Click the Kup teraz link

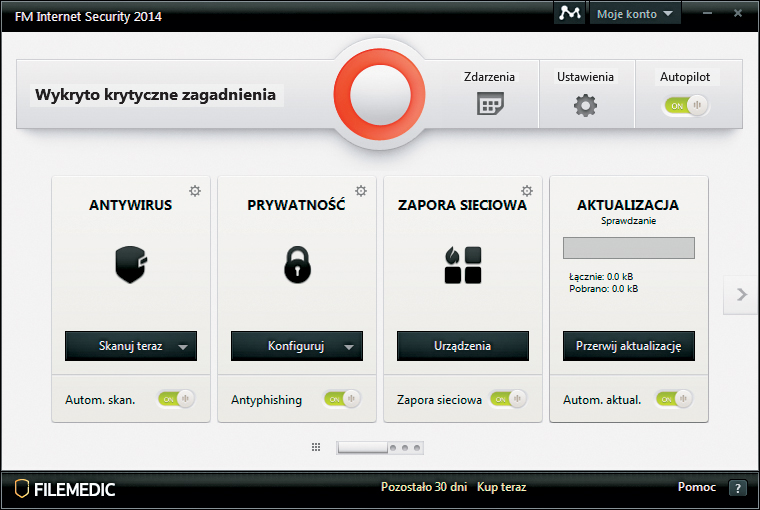pos(501,487)
